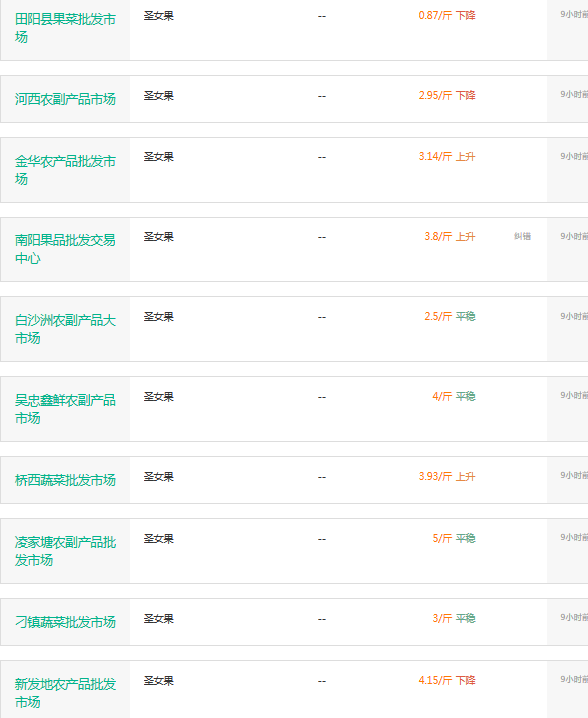Viewport: 588px width, 718px height.
Task: Open 金华农产品批发市场 link
Action: coord(65,170)
